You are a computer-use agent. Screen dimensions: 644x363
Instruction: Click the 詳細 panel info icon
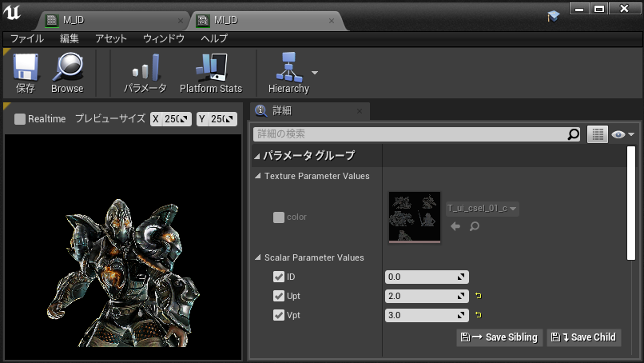pos(260,110)
